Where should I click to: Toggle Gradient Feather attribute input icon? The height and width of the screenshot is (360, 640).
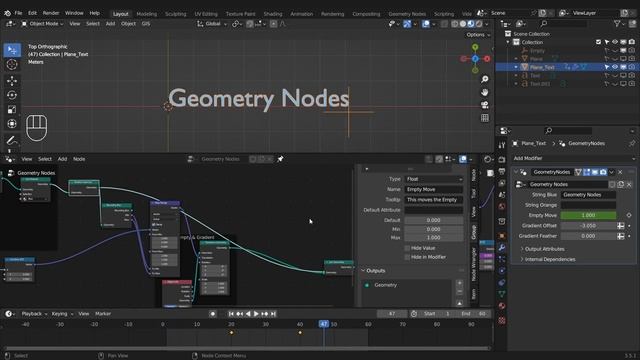[621, 236]
